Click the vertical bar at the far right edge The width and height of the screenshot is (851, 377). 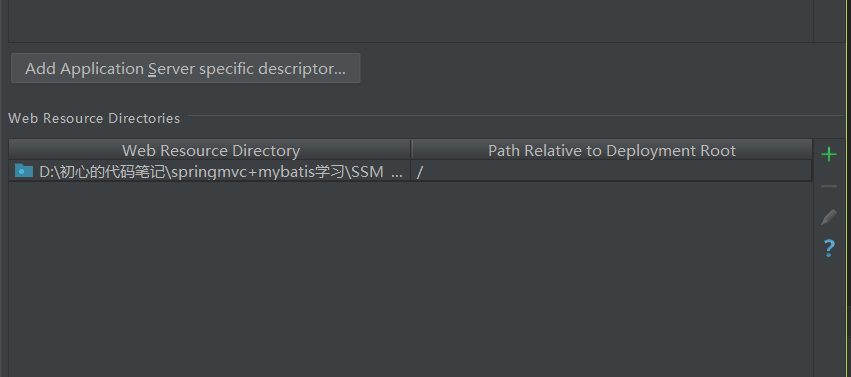tap(848, 188)
